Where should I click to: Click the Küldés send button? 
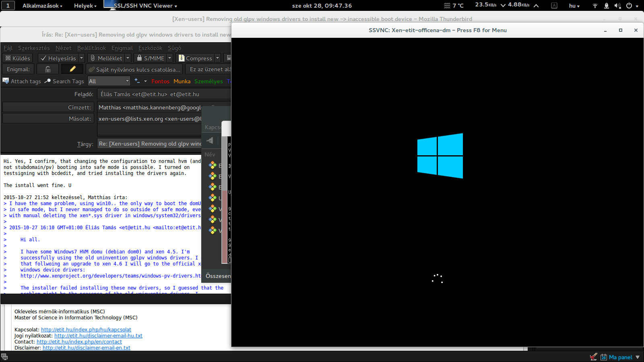point(18,58)
